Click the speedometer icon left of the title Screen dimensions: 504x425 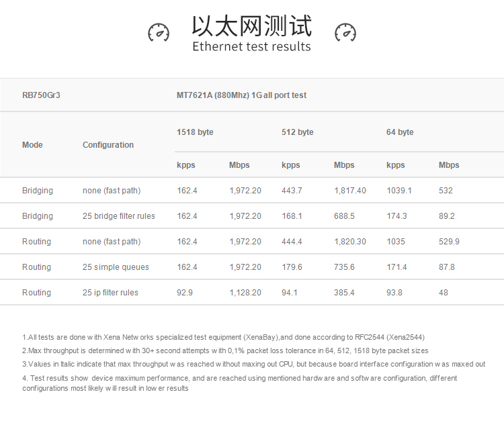point(159,32)
